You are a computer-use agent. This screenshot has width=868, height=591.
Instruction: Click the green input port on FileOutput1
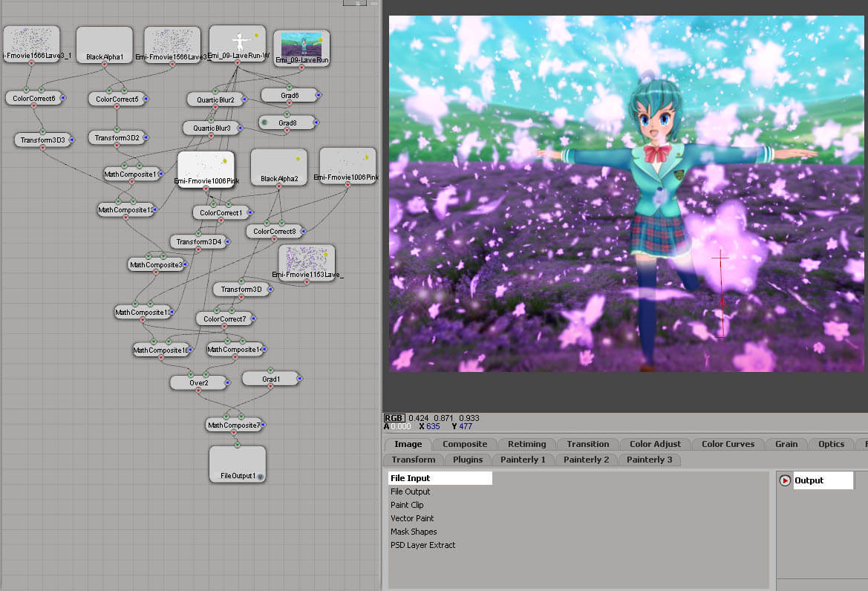(237, 445)
